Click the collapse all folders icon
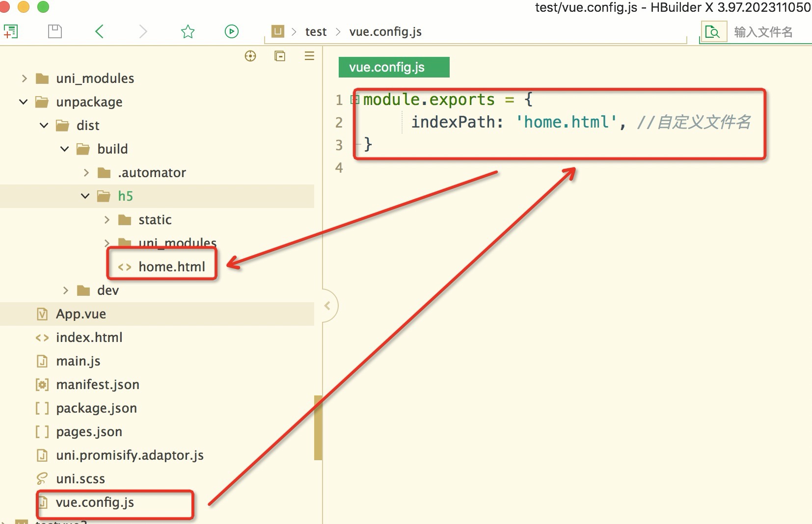 point(280,56)
